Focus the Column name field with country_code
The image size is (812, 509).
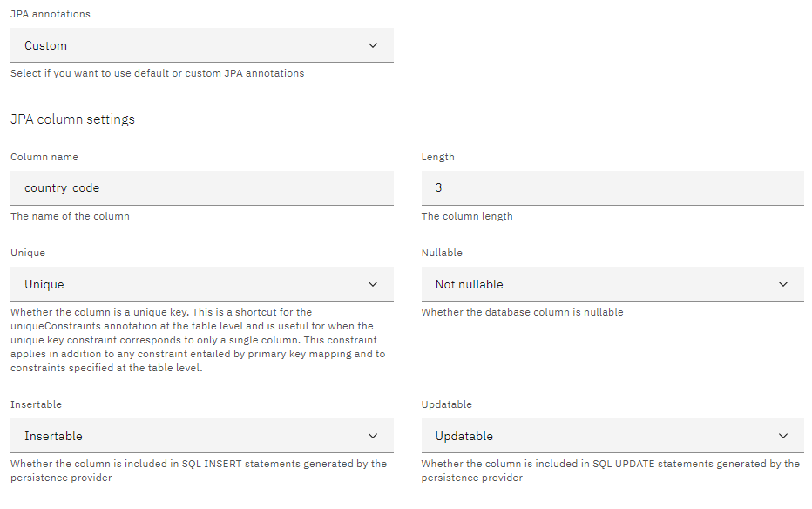point(201,187)
